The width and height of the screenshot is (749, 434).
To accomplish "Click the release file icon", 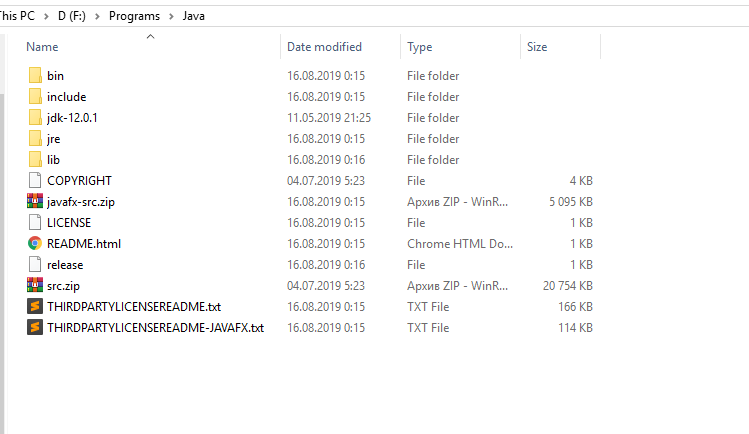I will [x=35, y=265].
